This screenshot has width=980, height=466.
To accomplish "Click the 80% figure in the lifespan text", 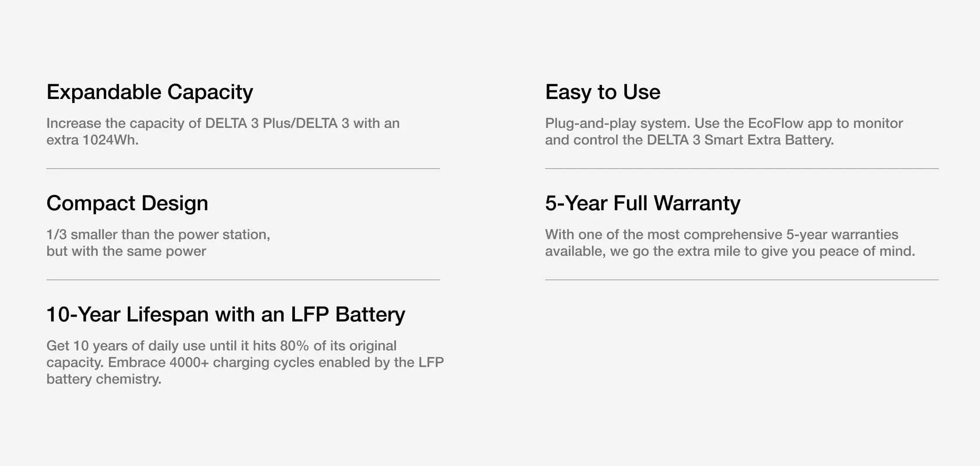I will [x=294, y=346].
